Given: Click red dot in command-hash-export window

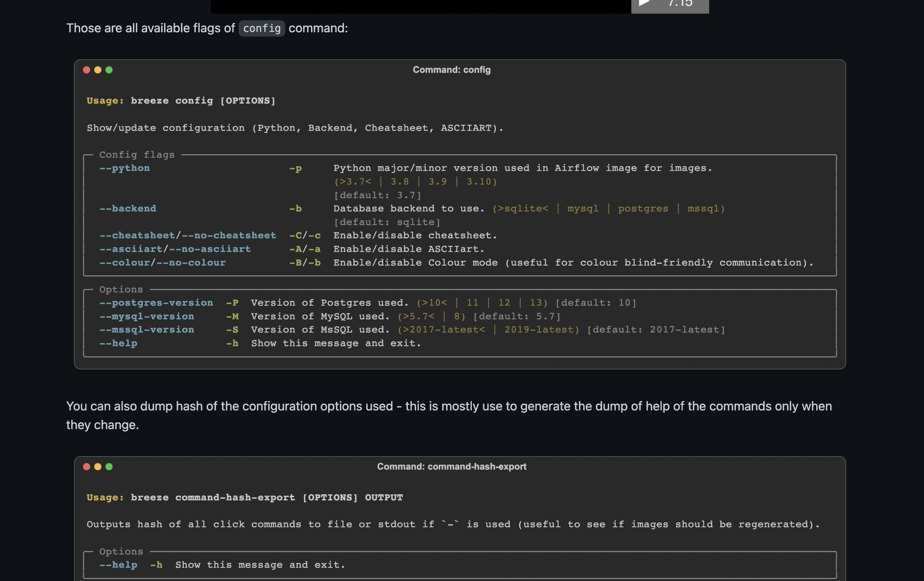Looking at the screenshot, I should [87, 467].
